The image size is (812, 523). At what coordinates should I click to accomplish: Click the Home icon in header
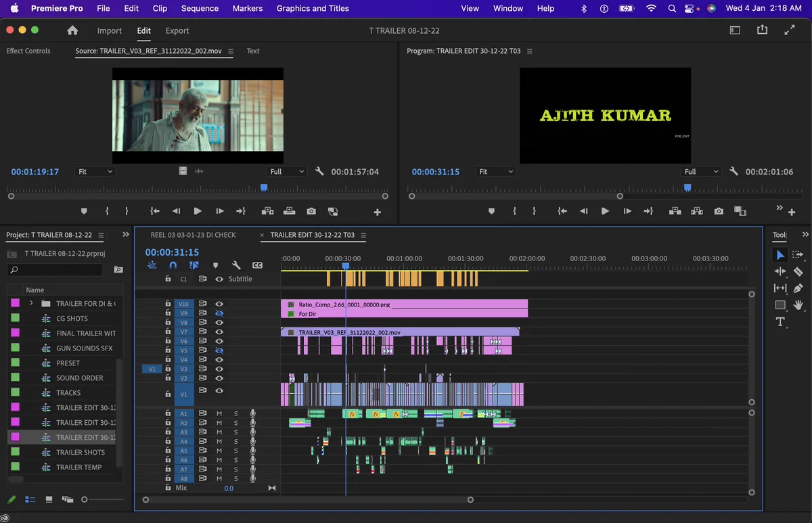pyautogui.click(x=72, y=30)
